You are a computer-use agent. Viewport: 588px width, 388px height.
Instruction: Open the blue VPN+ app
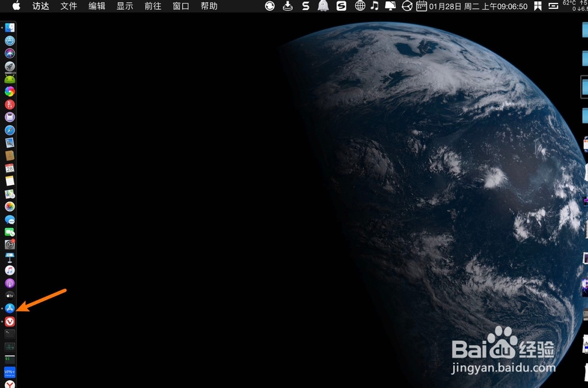point(10,372)
